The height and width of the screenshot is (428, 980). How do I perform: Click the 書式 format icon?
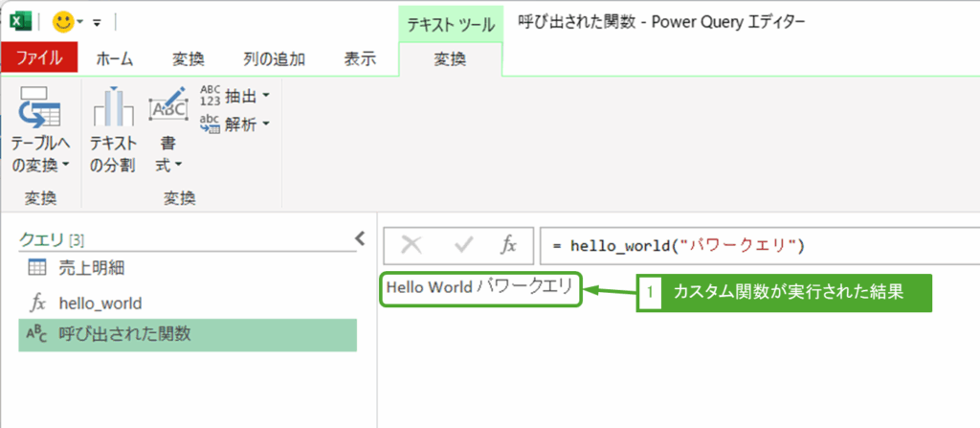(x=168, y=107)
